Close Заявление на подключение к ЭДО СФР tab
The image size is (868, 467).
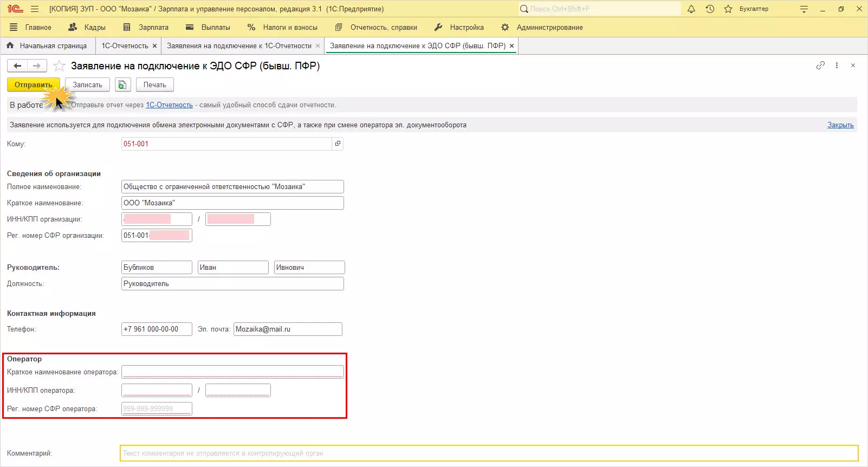point(511,46)
